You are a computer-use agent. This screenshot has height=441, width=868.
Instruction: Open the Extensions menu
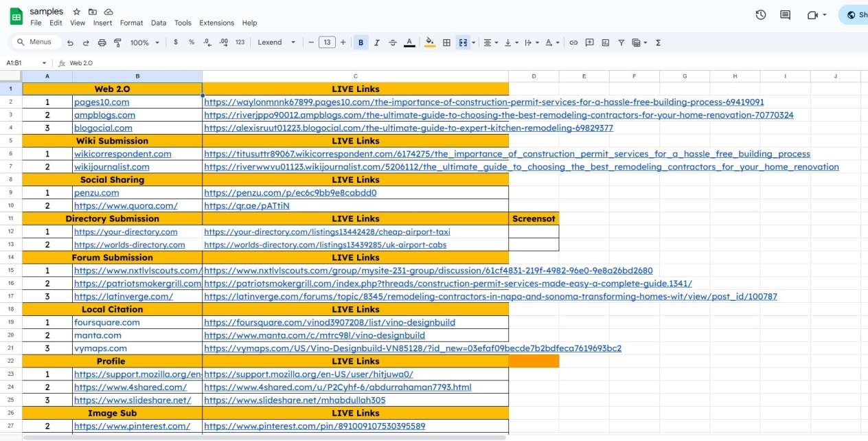pos(216,23)
